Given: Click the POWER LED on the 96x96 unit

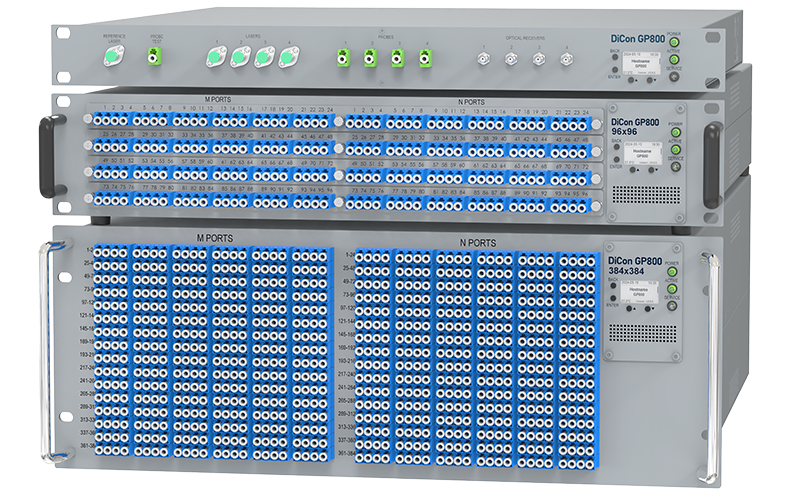Looking at the screenshot, I should coord(676,132).
